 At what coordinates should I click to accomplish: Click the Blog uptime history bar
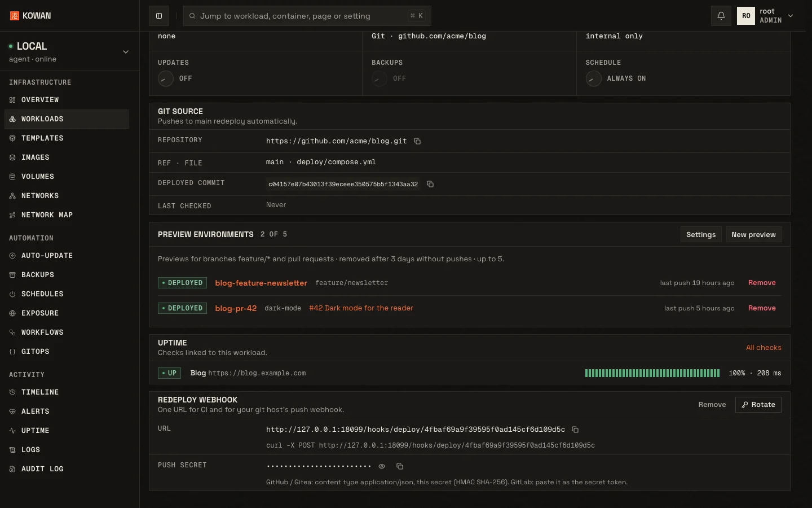[x=652, y=373]
